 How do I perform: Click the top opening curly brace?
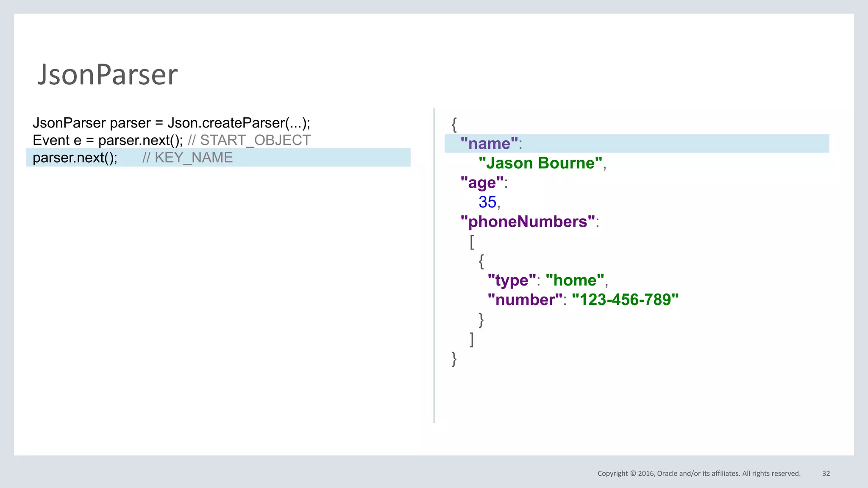point(454,125)
